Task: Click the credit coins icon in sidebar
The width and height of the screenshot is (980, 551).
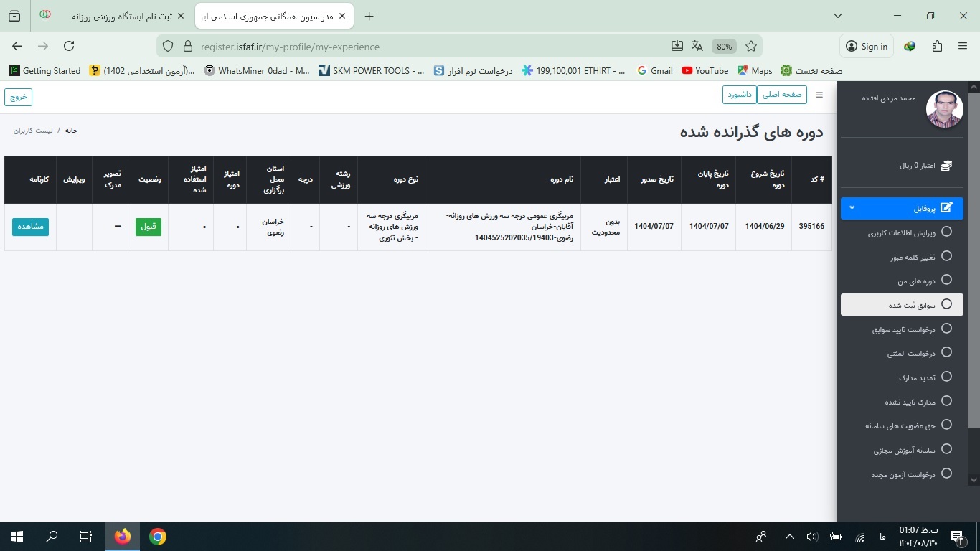Action: click(946, 166)
